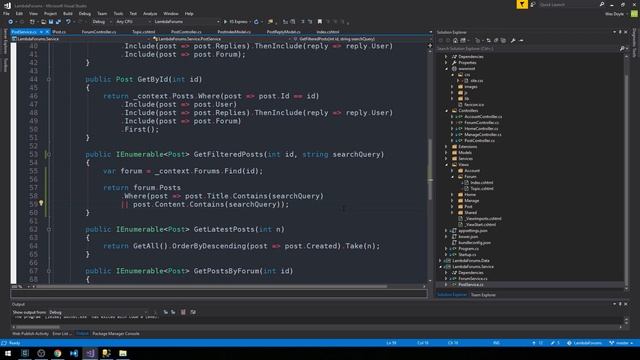Screen dimensions: 640x360
Task: Switch to the Team Explorer tab
Action: tap(483, 295)
